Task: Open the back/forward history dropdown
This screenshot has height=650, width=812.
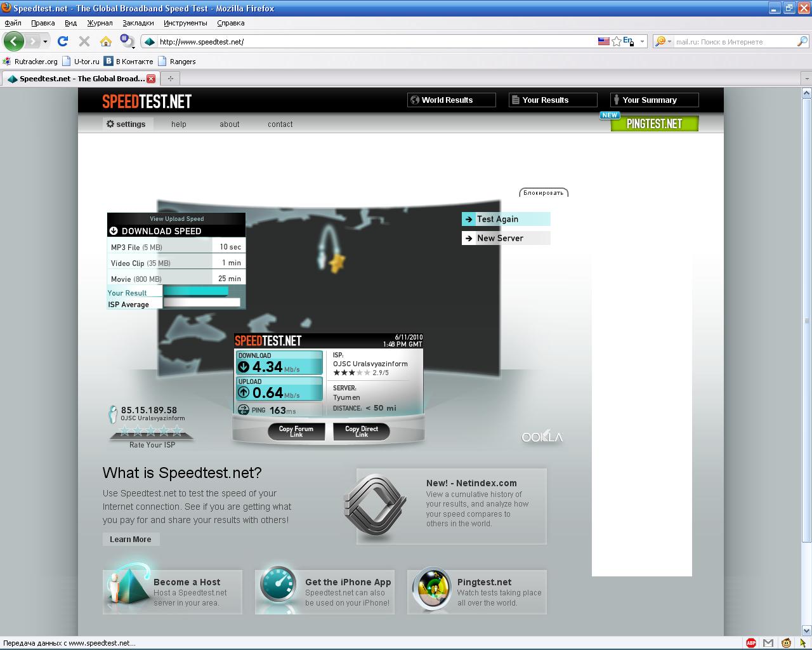Action: [45, 42]
